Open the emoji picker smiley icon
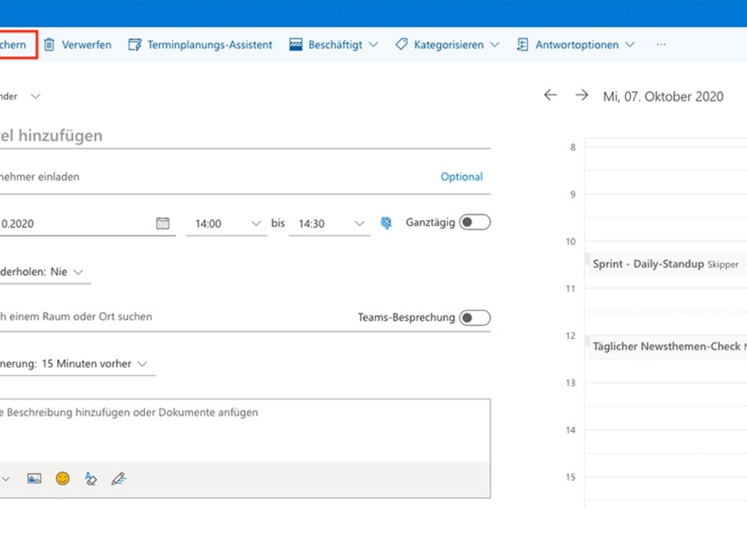The height and width of the screenshot is (560, 747). point(63,479)
